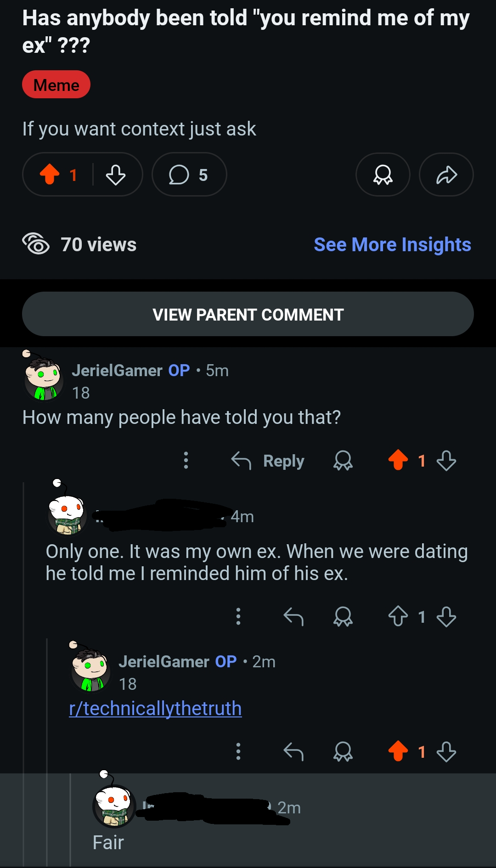Open three-dot menu on r/technicallythetruth comment

[x=238, y=751]
